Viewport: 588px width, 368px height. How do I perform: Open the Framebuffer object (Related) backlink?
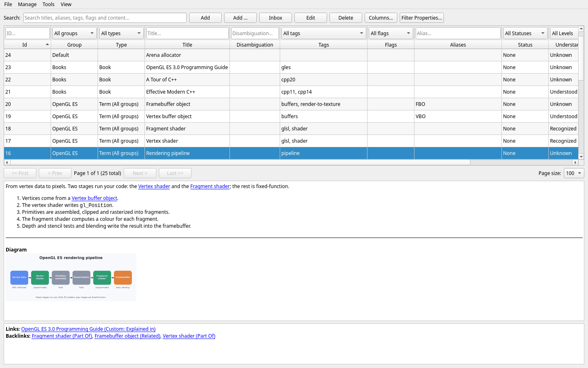pyautogui.click(x=127, y=336)
